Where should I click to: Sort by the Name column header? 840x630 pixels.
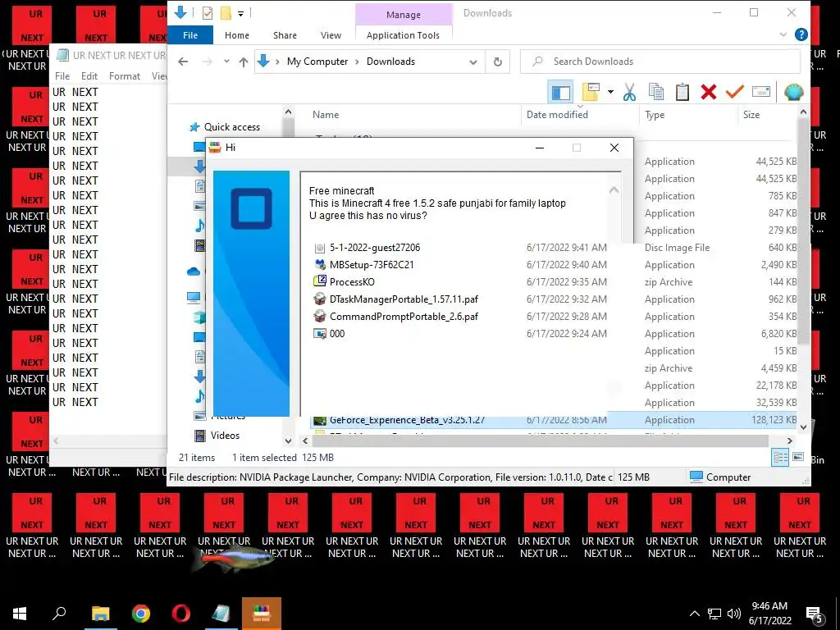[x=326, y=115]
